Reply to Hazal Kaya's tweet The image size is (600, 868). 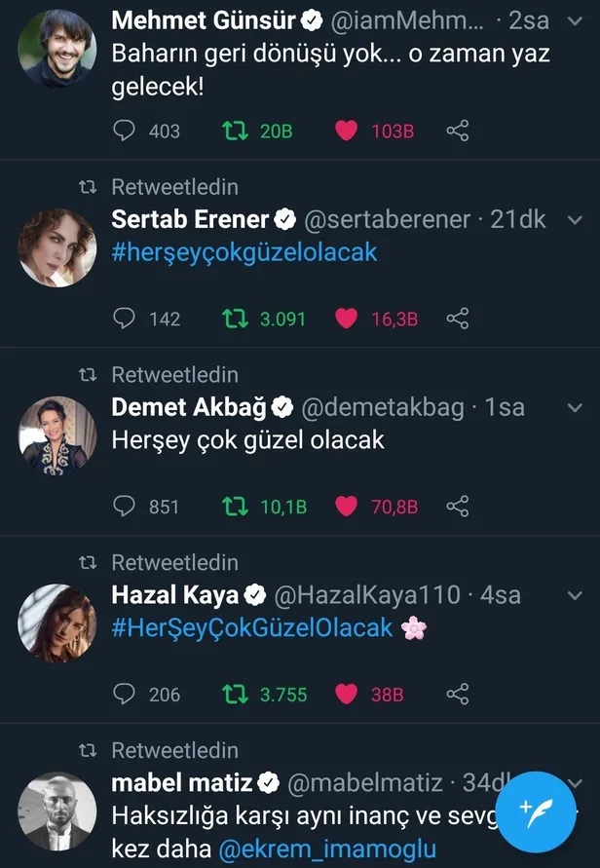tap(125, 694)
